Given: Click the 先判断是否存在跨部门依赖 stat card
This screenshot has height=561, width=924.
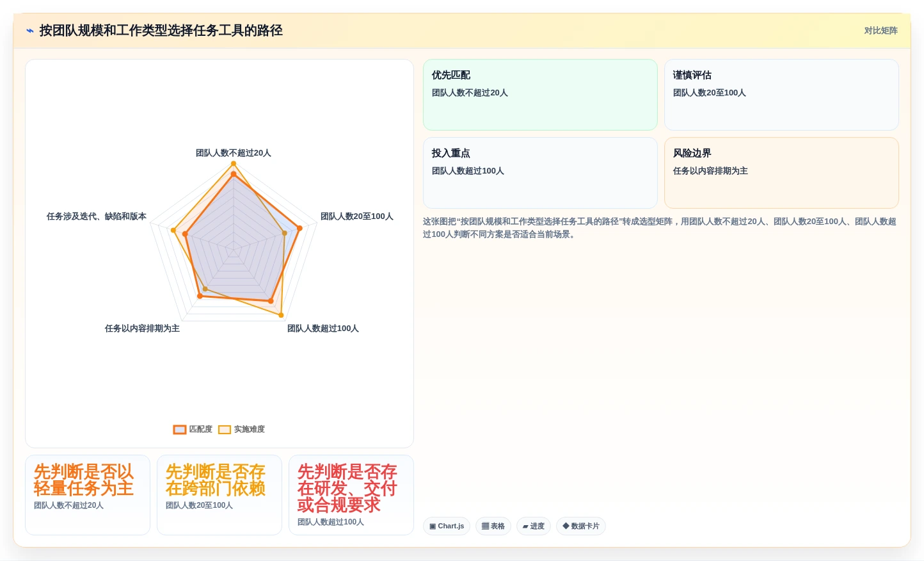Looking at the screenshot, I should (x=219, y=495).
